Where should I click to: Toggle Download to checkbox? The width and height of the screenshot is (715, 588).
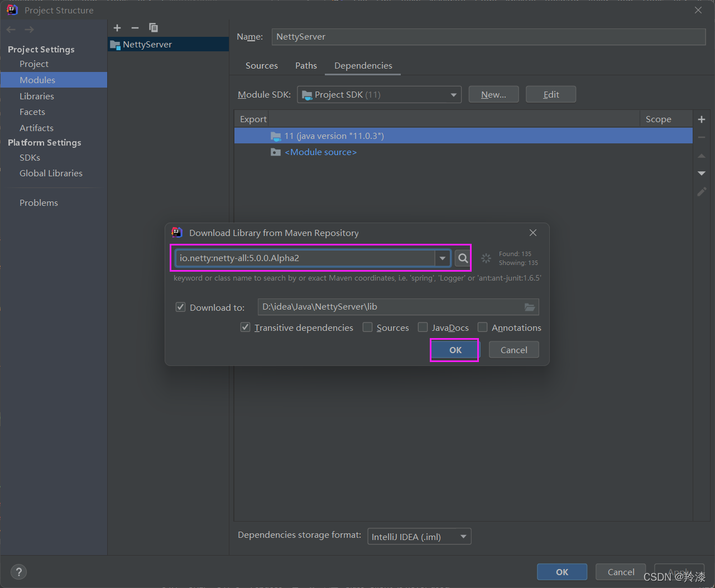click(x=180, y=307)
